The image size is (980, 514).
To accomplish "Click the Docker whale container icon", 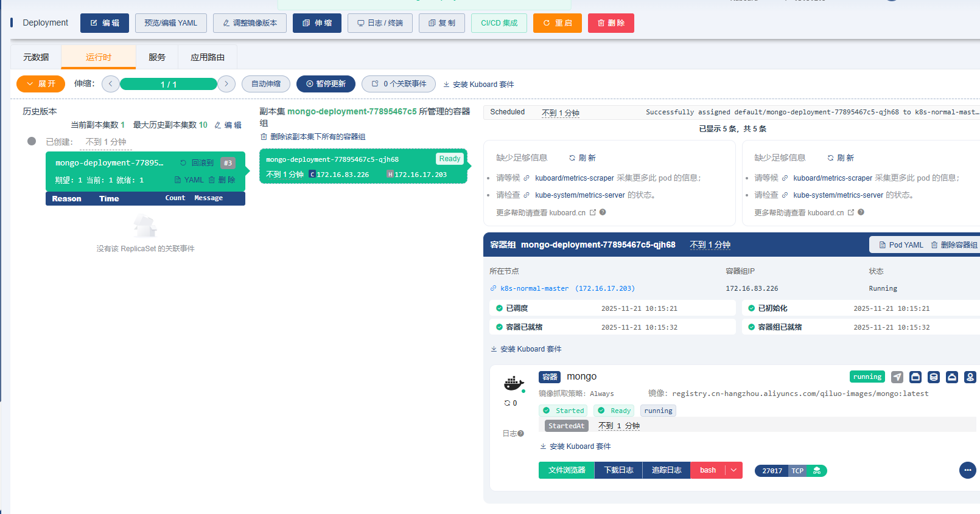I will pyautogui.click(x=514, y=383).
